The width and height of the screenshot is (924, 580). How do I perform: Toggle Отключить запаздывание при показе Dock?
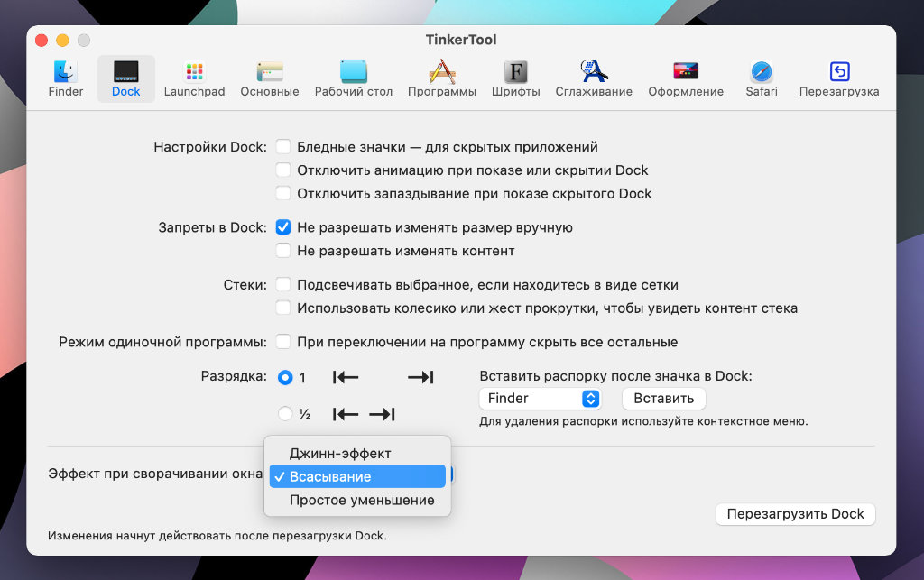coord(283,193)
